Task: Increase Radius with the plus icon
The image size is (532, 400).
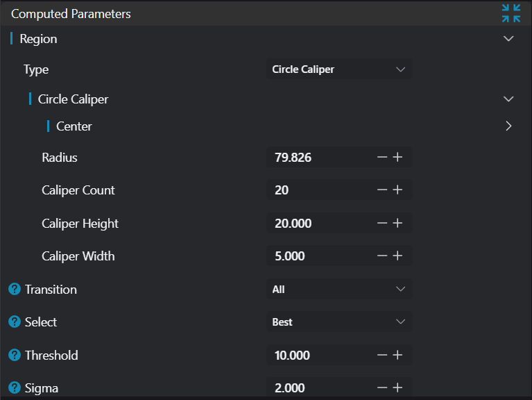Action: click(x=397, y=158)
